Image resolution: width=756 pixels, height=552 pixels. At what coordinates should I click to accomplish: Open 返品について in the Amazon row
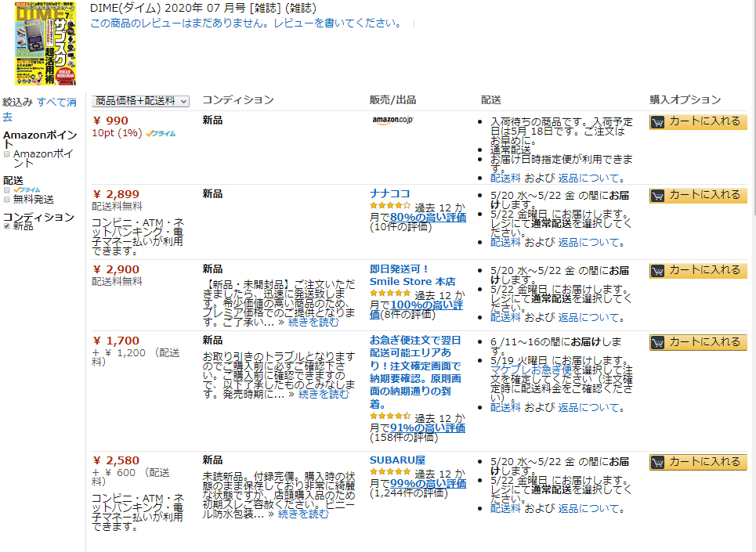coord(588,179)
